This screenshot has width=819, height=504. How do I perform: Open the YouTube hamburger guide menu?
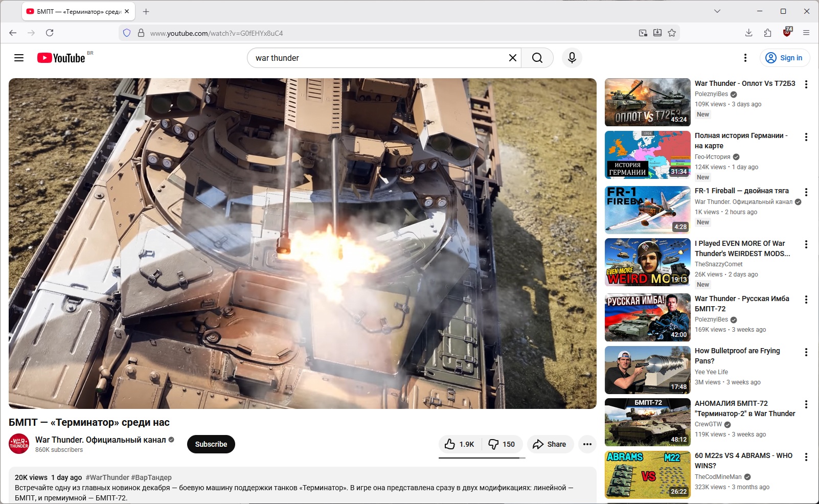19,58
